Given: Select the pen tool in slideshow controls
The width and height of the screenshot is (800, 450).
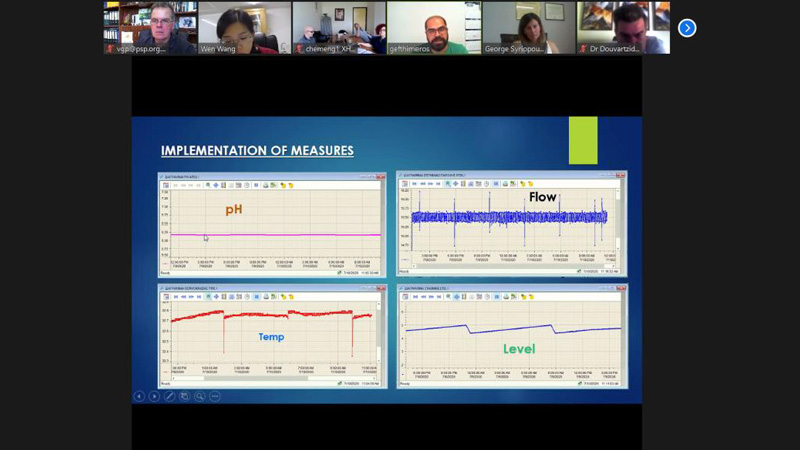Looking at the screenshot, I should [x=170, y=396].
